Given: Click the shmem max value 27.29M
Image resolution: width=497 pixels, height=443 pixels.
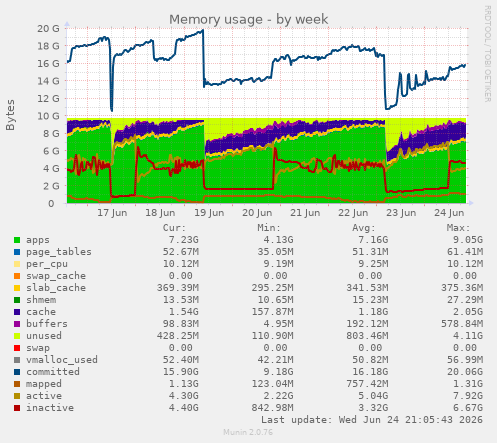Looking at the screenshot, I should point(465,300).
